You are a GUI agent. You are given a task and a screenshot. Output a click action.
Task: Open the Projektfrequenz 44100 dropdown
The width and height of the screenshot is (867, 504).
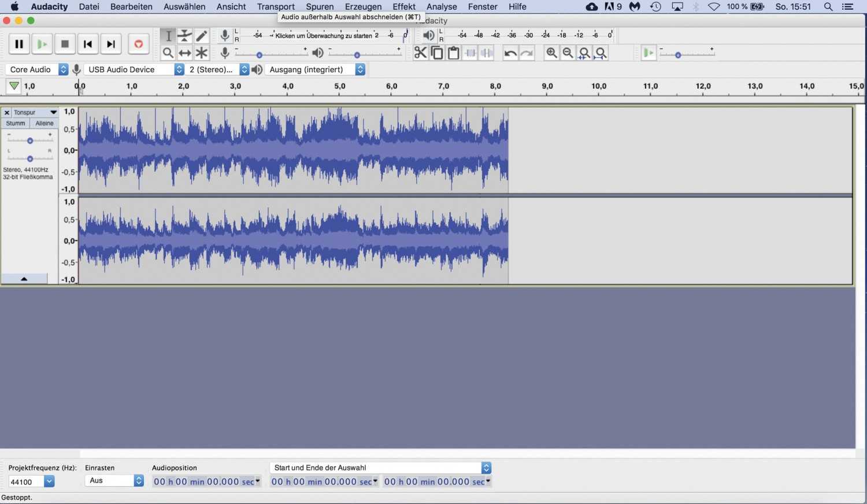coord(49,481)
